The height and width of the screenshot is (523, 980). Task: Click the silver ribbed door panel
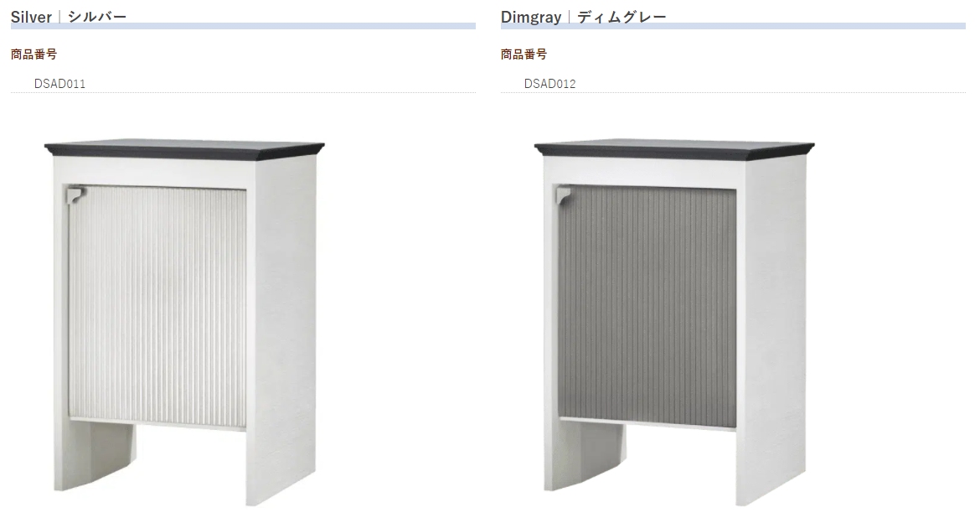157,307
